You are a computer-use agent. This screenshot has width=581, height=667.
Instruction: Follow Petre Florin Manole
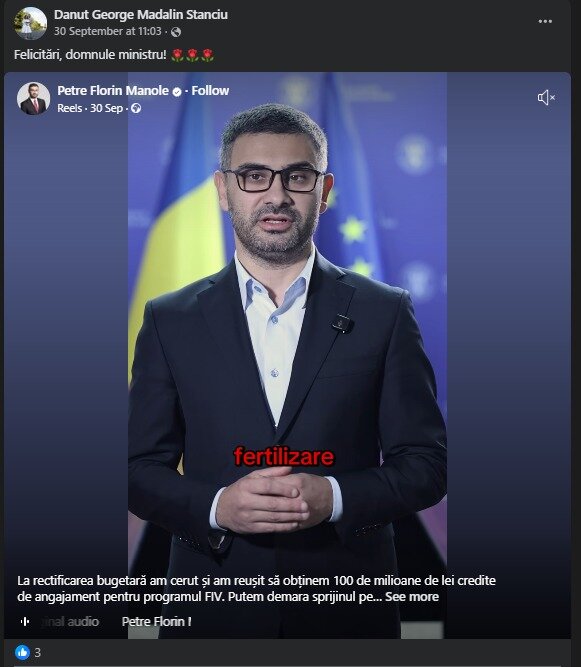(210, 91)
